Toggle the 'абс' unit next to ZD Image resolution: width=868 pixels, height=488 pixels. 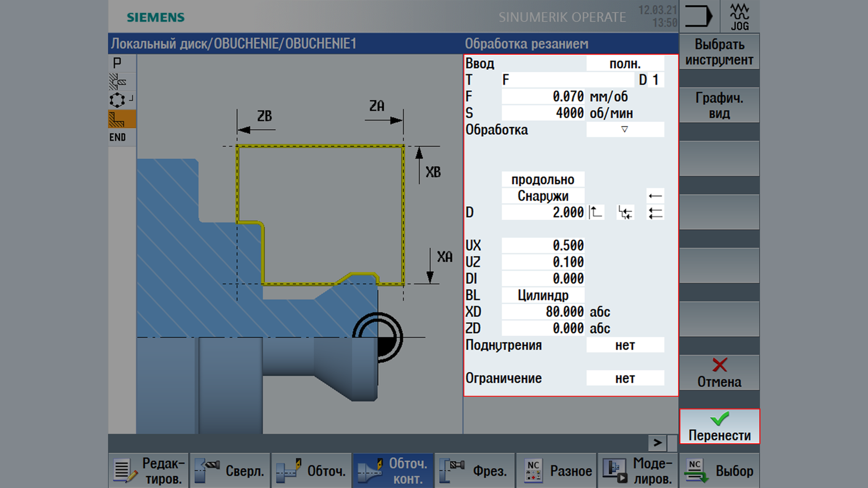point(600,328)
